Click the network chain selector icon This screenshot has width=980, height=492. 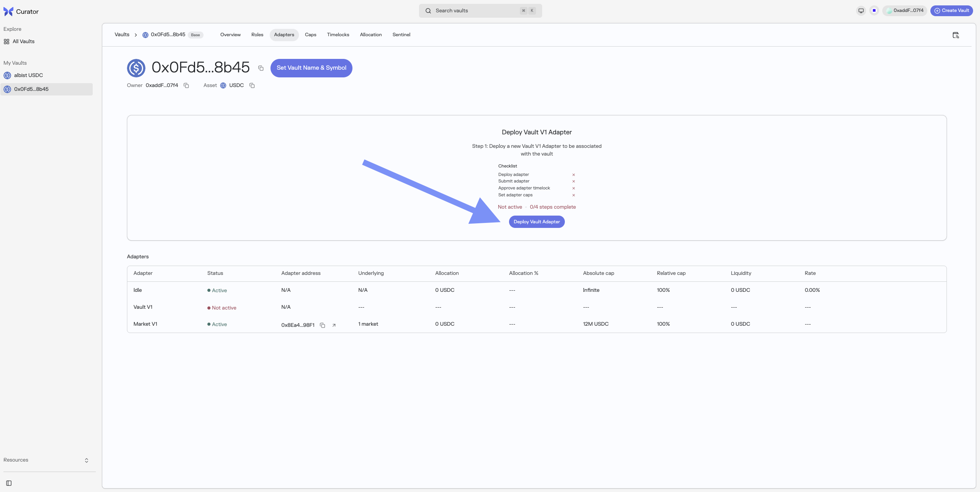(874, 11)
